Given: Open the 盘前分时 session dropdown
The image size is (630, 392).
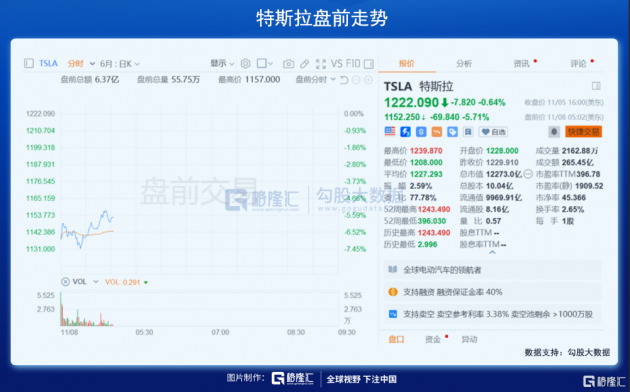Looking at the screenshot, I should 315,80.
